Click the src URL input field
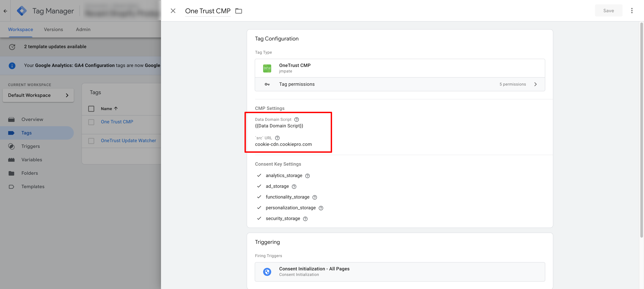The width and height of the screenshot is (644, 289). pyautogui.click(x=283, y=144)
